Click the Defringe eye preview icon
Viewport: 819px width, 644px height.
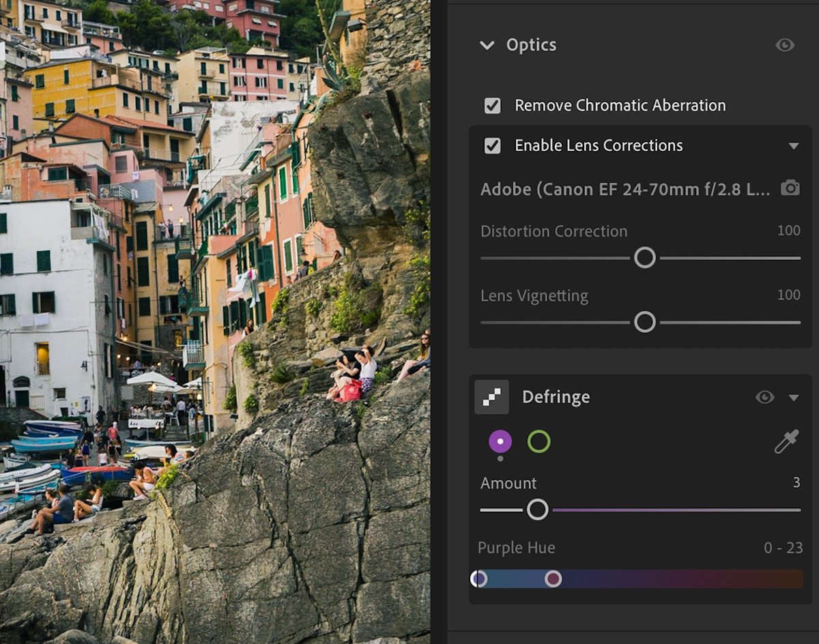click(764, 396)
